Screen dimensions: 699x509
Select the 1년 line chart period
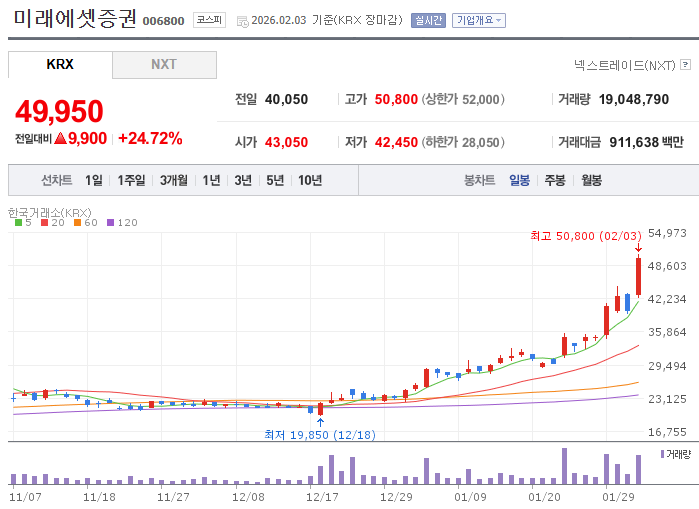(211, 181)
